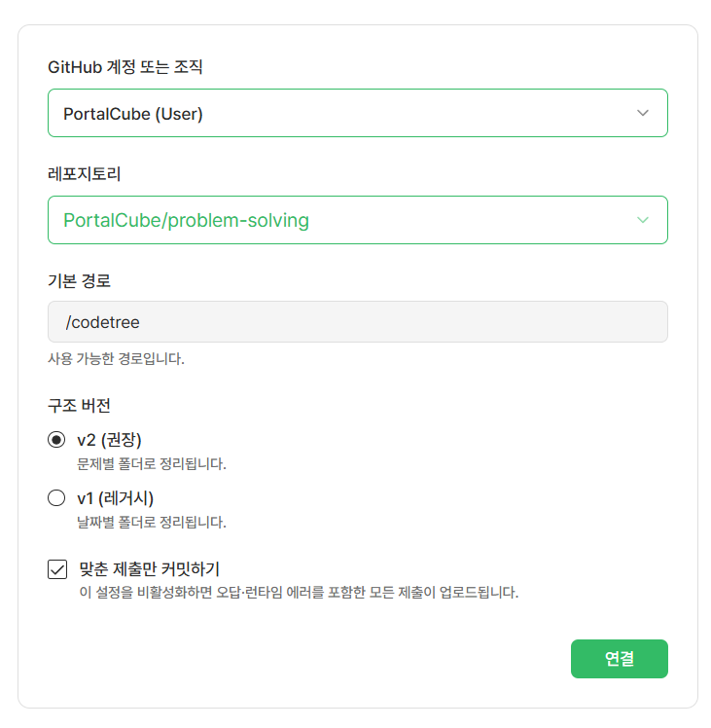Click the v2 (권장) option label text
Image resolution: width=711 pixels, height=728 pixels.
(x=109, y=439)
